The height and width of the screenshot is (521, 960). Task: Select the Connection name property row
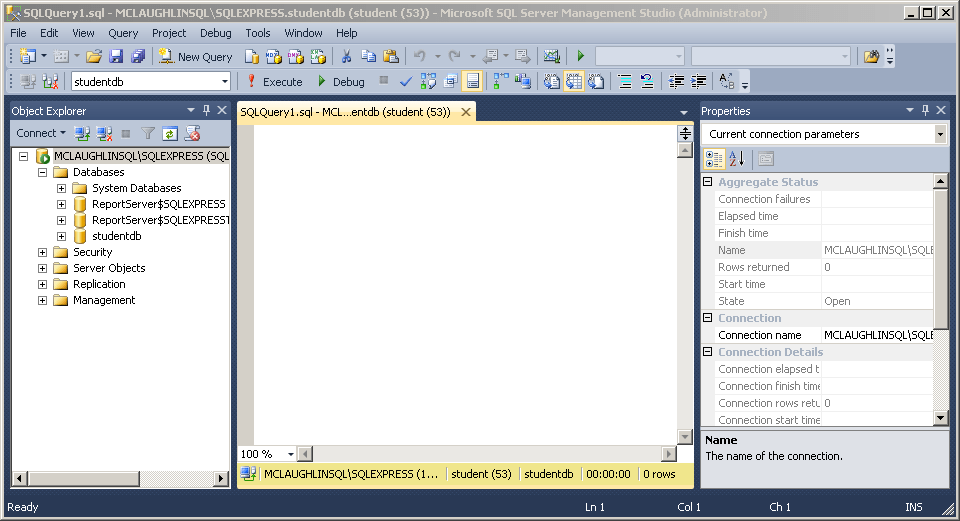tap(825, 335)
